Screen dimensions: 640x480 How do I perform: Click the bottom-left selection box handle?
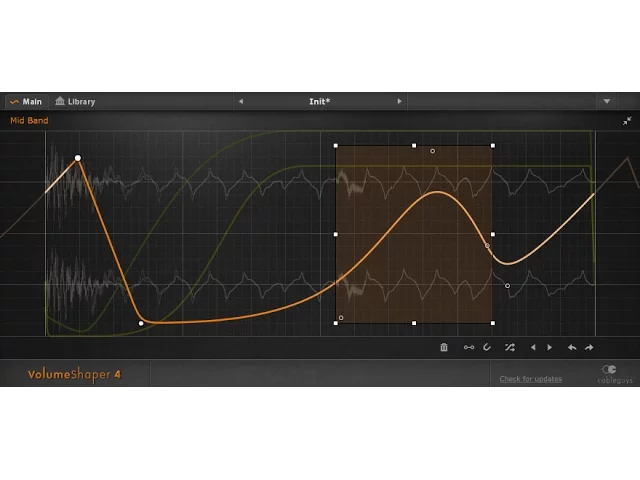click(336, 323)
